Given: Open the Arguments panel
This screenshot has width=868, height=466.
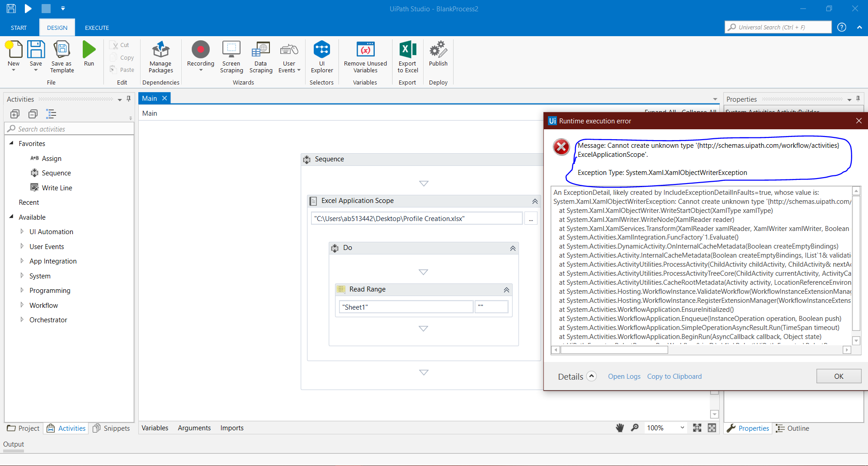Looking at the screenshot, I should click(194, 428).
